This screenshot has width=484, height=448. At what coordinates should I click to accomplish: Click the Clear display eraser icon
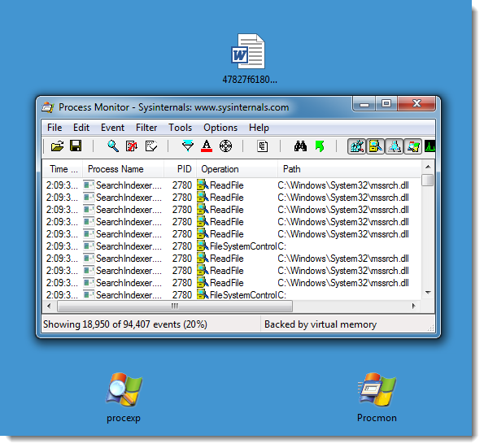(x=151, y=146)
